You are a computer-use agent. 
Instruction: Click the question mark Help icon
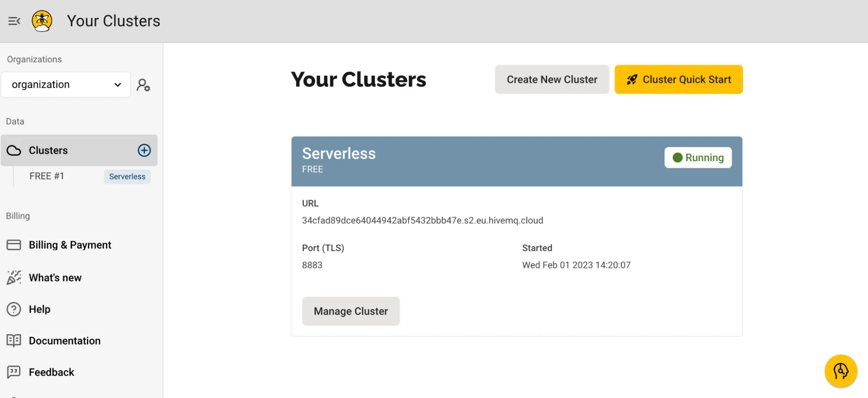click(x=14, y=309)
